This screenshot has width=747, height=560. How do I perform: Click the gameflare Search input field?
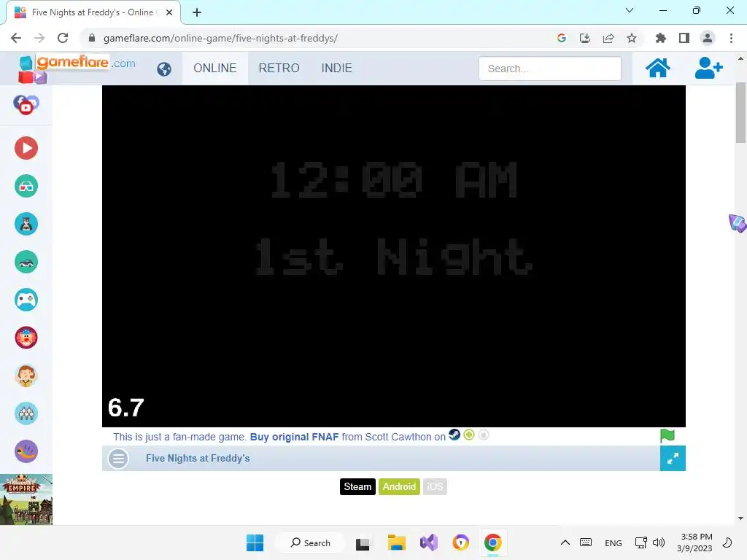[x=550, y=69]
